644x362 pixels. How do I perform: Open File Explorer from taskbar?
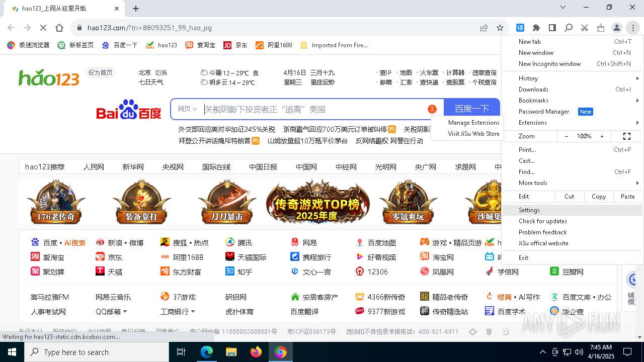coord(231,352)
